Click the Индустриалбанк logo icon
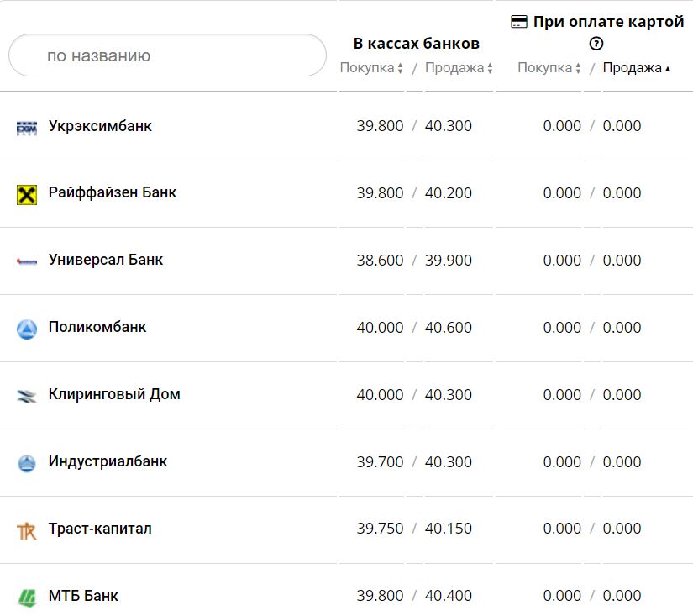Screen dimensions: 693x616 coord(27,463)
